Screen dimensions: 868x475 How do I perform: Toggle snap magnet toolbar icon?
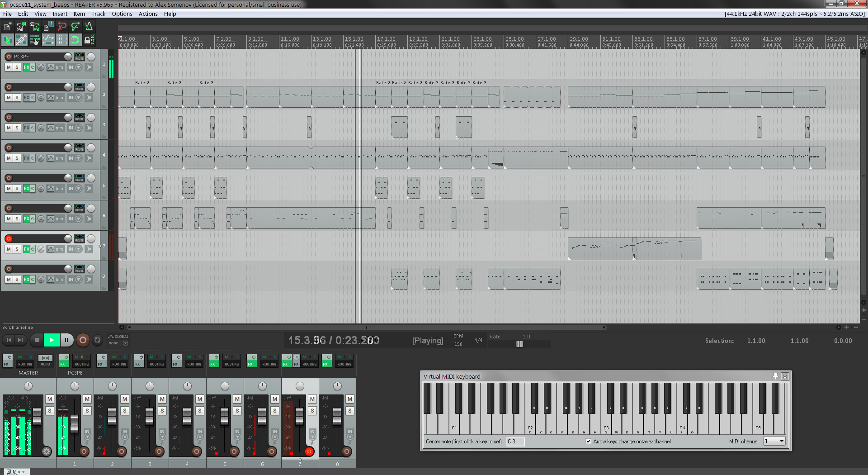pyautogui.click(x=75, y=40)
